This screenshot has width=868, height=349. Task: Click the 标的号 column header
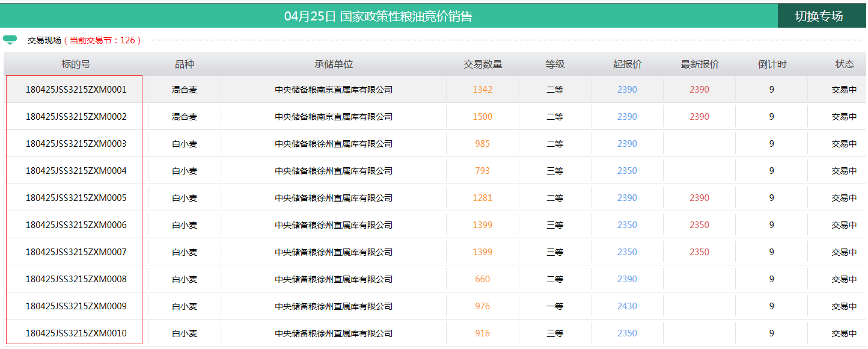pos(76,64)
